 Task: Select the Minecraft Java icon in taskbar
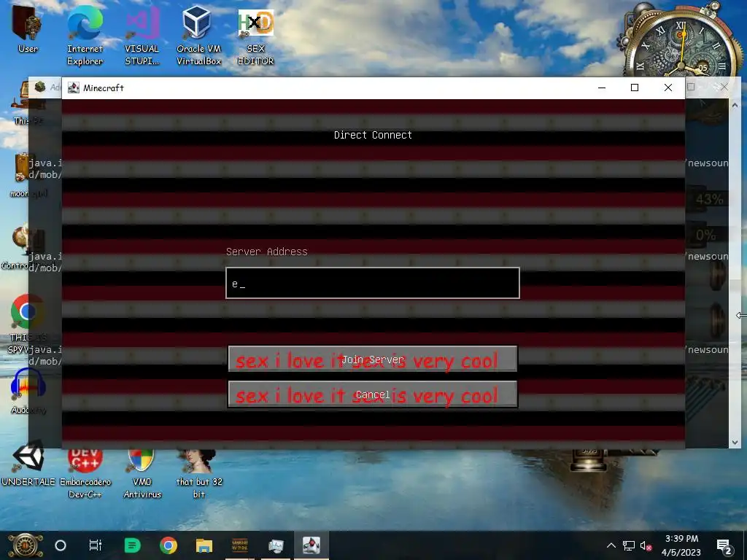click(311, 545)
